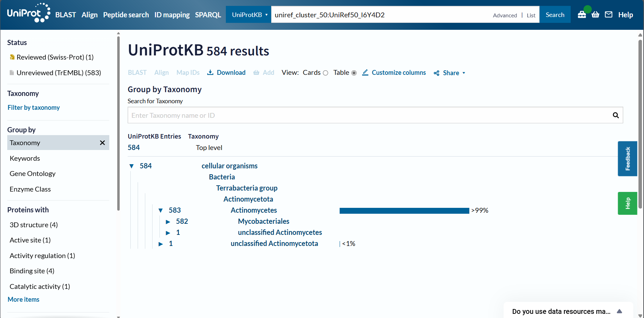Click the TrEMBL unreviewed document icon
Viewport: 644px width, 318px height.
pyautogui.click(x=12, y=73)
